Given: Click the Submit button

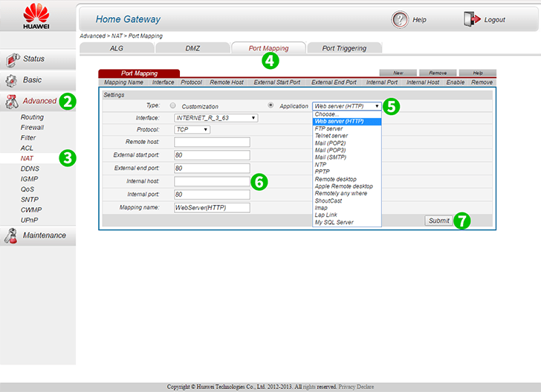Looking at the screenshot, I should tap(438, 220).
